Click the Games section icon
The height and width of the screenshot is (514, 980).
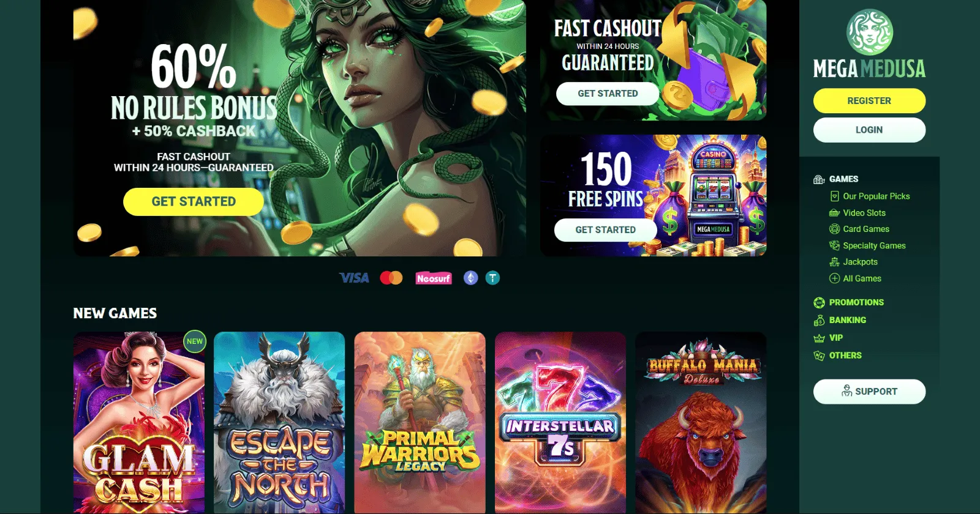pos(819,179)
